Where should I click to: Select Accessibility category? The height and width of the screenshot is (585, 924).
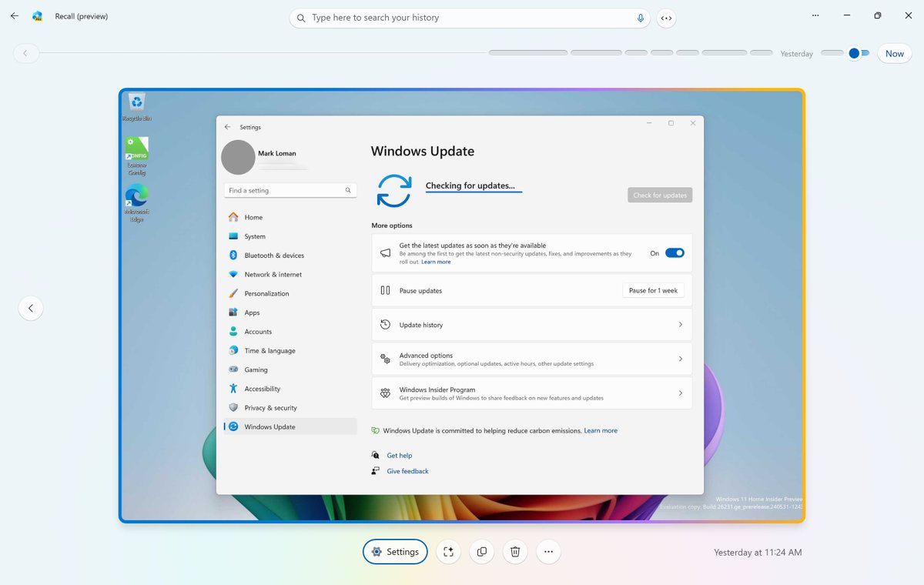[x=290, y=389]
